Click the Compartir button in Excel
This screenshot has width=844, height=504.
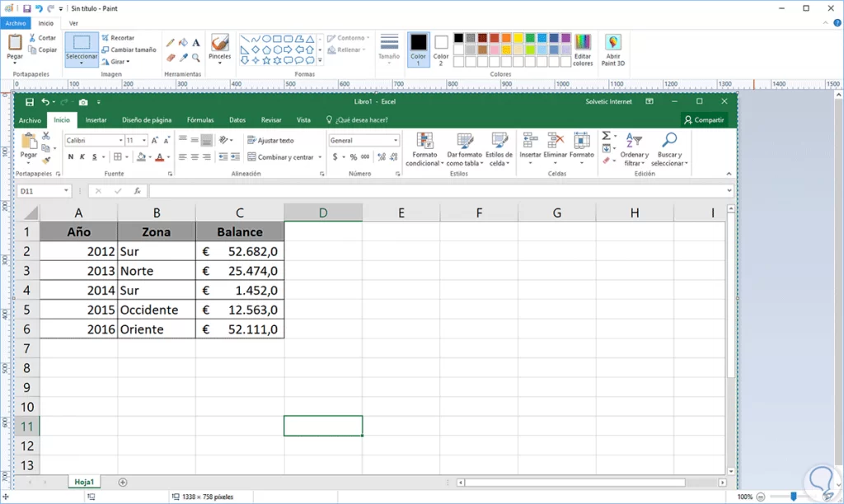tap(704, 120)
